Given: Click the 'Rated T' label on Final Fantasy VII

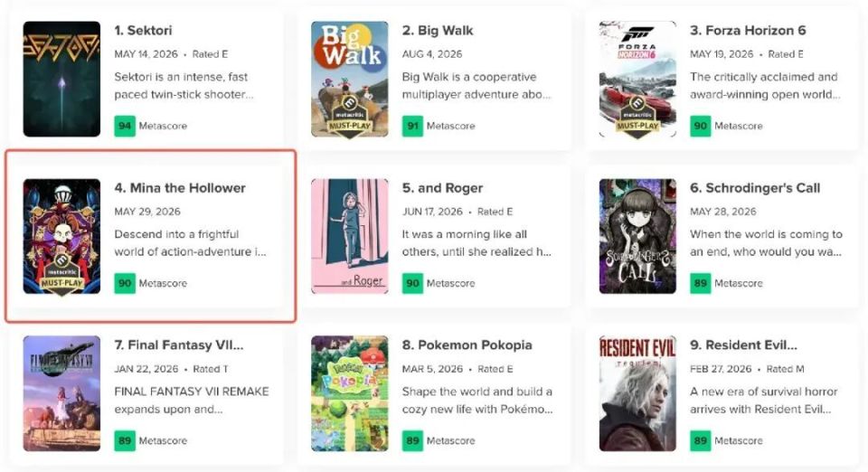Looking at the screenshot, I should click(x=210, y=369).
